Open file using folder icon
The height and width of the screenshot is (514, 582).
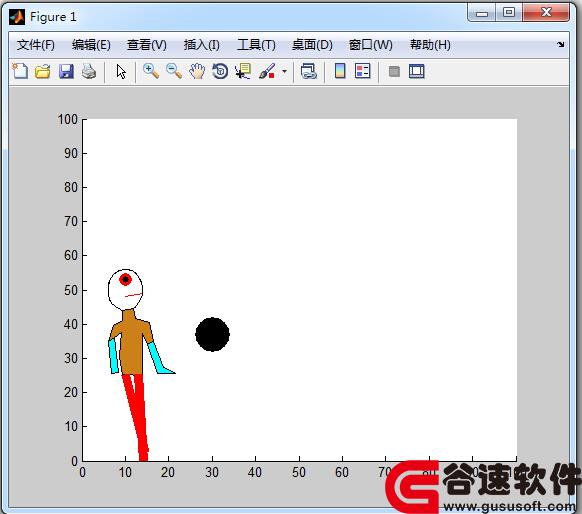(x=43, y=71)
